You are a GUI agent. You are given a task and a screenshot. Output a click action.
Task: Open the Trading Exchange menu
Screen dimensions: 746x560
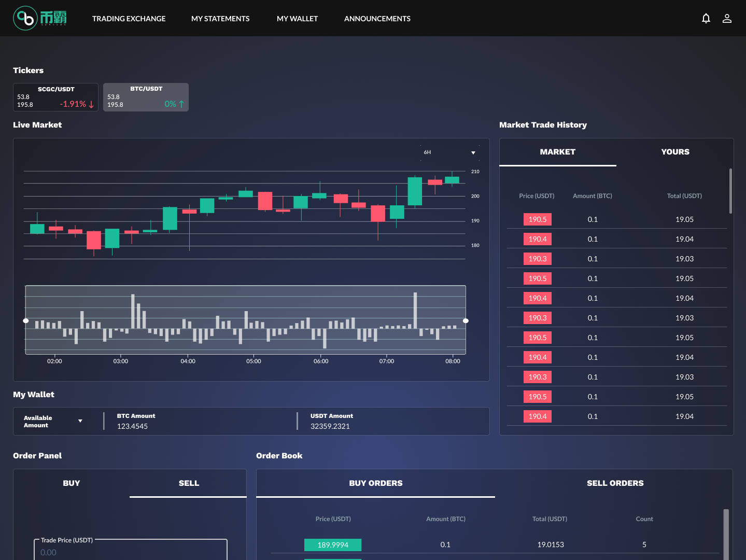(x=129, y=19)
